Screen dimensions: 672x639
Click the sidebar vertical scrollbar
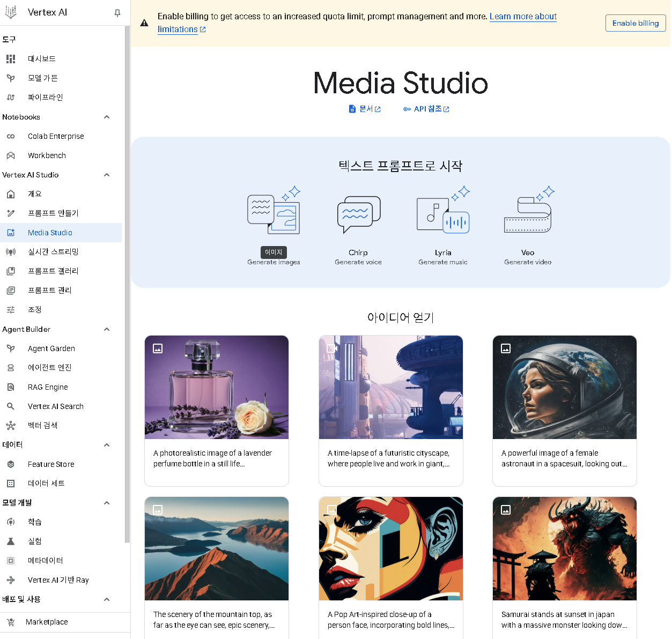(127, 284)
